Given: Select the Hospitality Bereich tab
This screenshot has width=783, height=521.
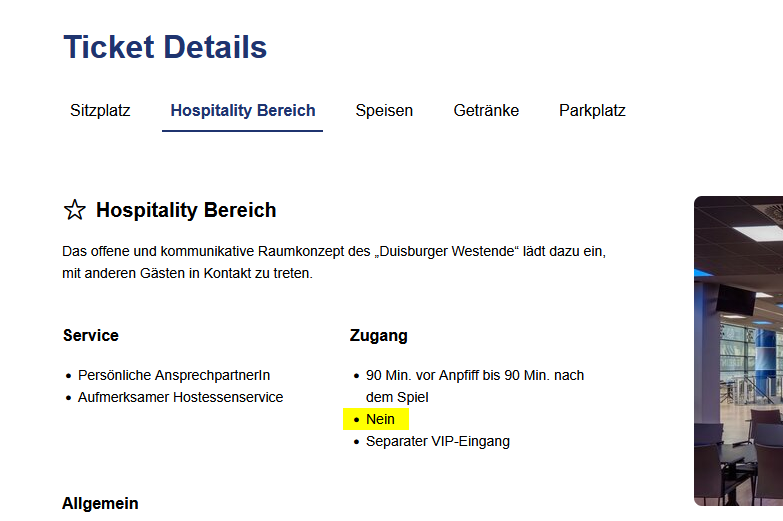Looking at the screenshot, I should click(242, 110).
